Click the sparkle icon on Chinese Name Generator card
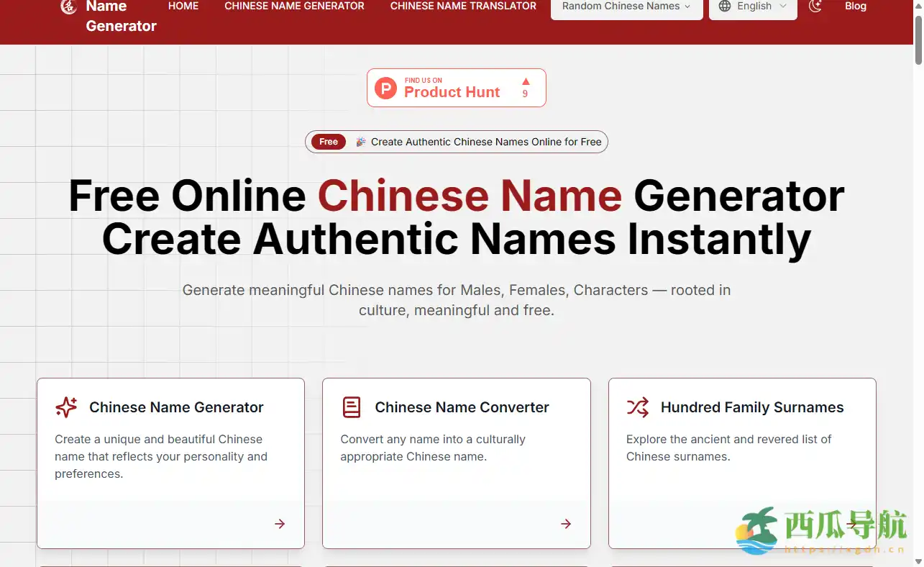The height and width of the screenshot is (567, 924). coord(66,407)
